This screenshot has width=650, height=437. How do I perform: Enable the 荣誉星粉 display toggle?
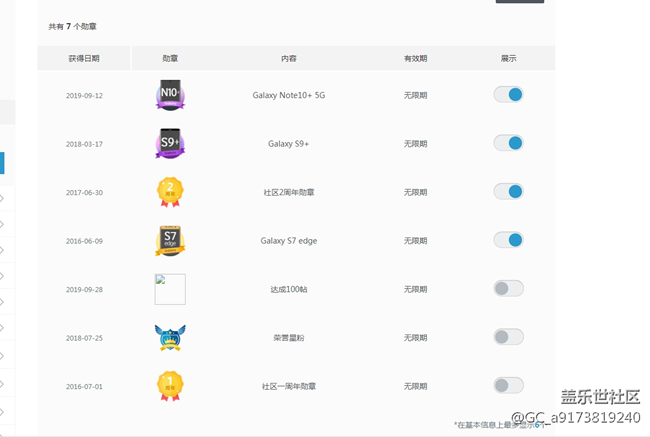pos(508,337)
